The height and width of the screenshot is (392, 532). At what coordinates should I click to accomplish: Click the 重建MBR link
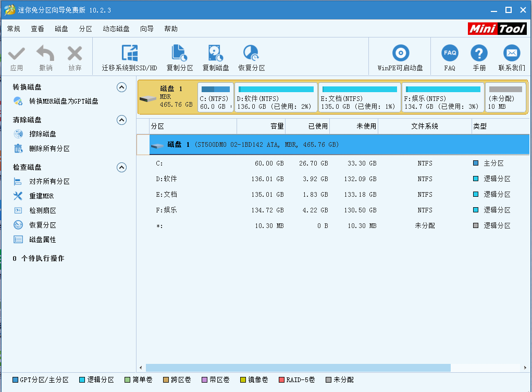41,196
